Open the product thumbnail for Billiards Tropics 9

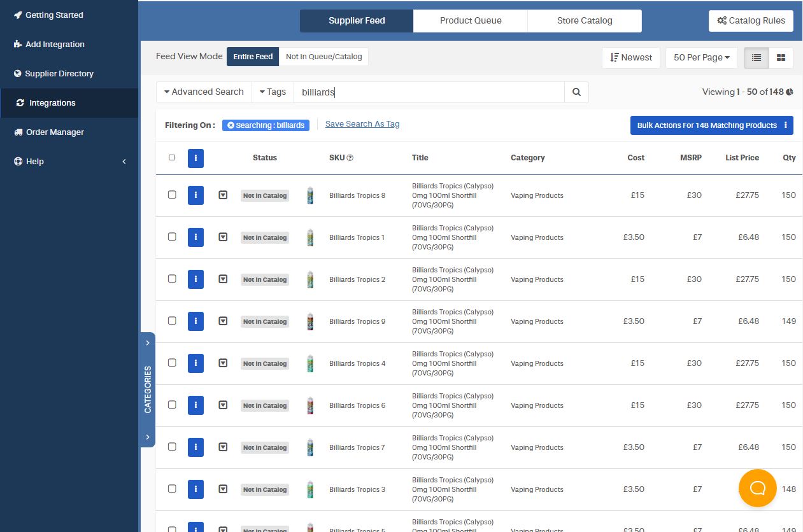(310, 321)
